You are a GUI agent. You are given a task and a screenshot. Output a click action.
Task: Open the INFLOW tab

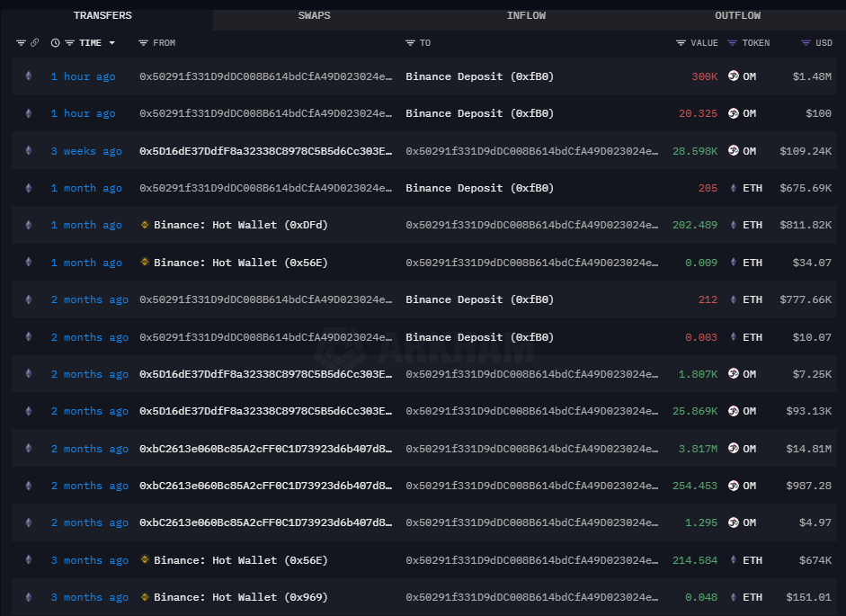[x=525, y=15]
